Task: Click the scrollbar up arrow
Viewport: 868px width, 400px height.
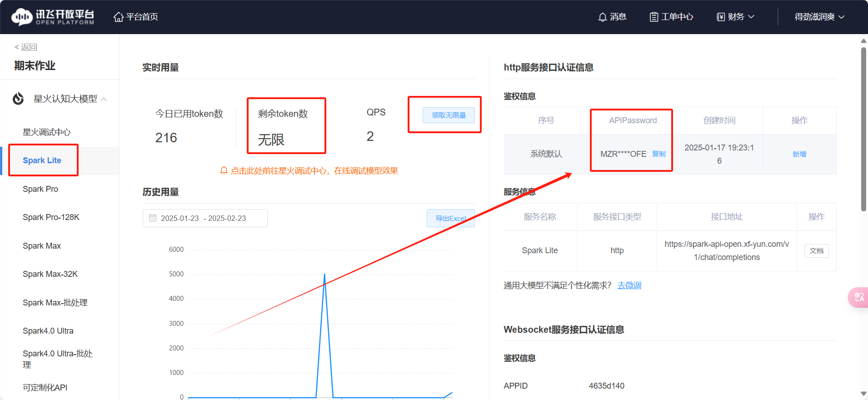Action: tap(863, 41)
